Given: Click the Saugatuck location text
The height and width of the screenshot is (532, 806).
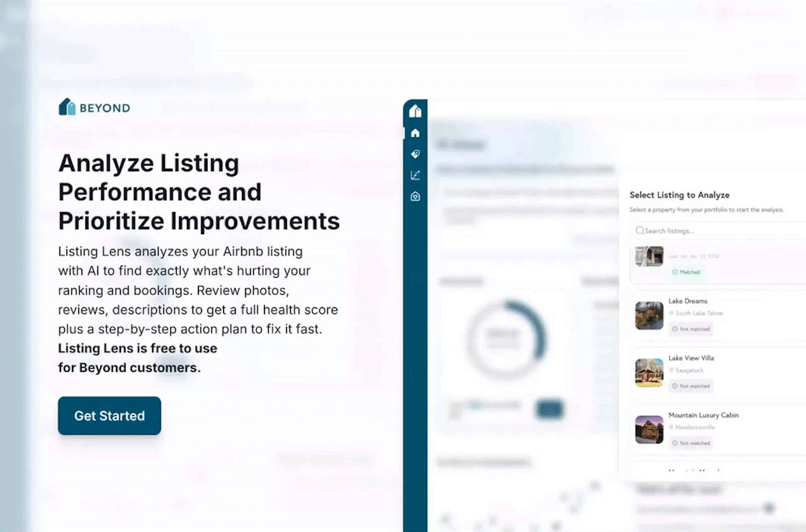Looking at the screenshot, I should pos(689,370).
